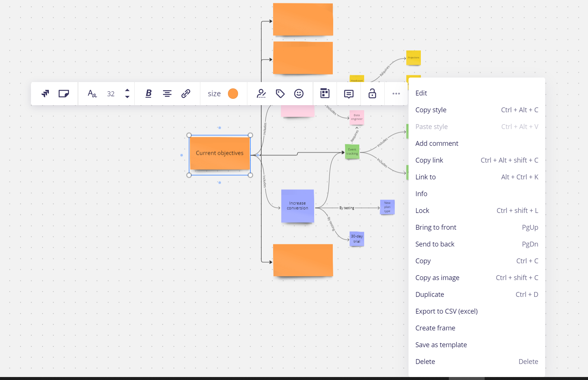Choose Save as template
The width and height of the screenshot is (588, 380).
tap(477, 345)
